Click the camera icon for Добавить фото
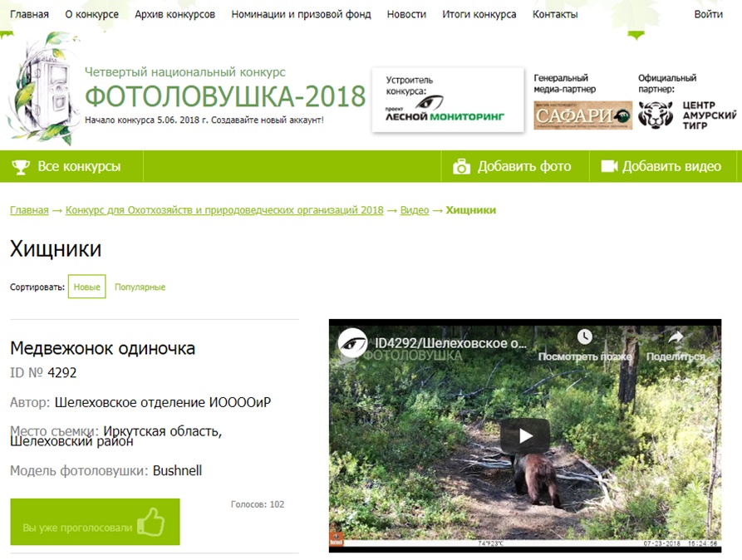 [x=461, y=167]
